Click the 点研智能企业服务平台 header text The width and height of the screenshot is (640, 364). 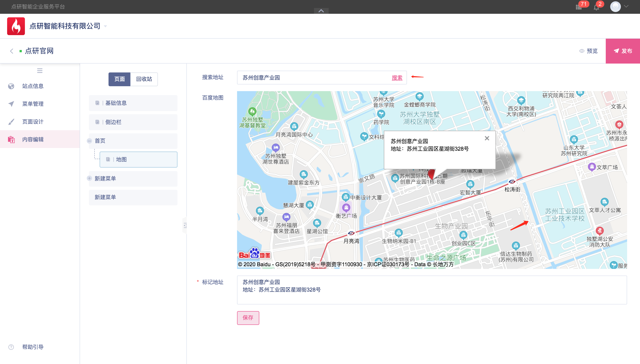(38, 7)
